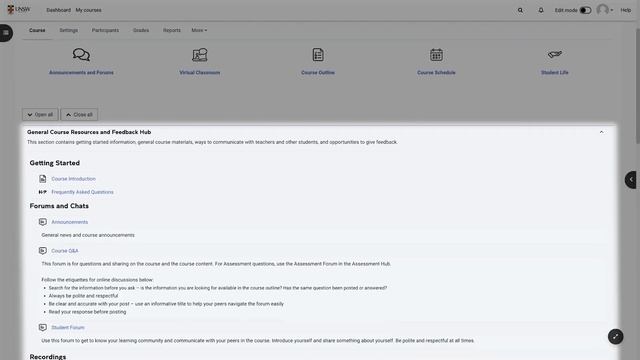The height and width of the screenshot is (360, 640).
Task: Click the Course Q&A forum icon
Action: coord(42,251)
